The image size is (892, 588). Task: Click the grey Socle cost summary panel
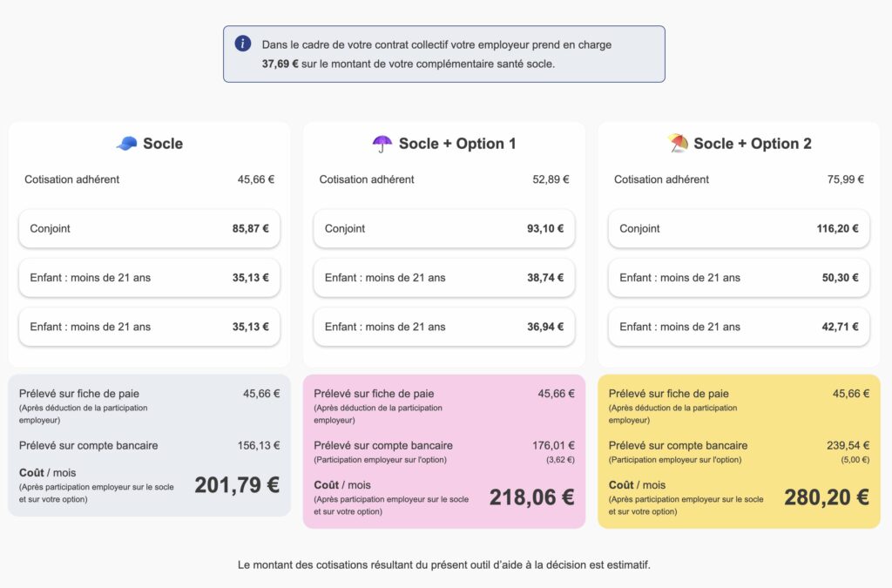[149, 445]
